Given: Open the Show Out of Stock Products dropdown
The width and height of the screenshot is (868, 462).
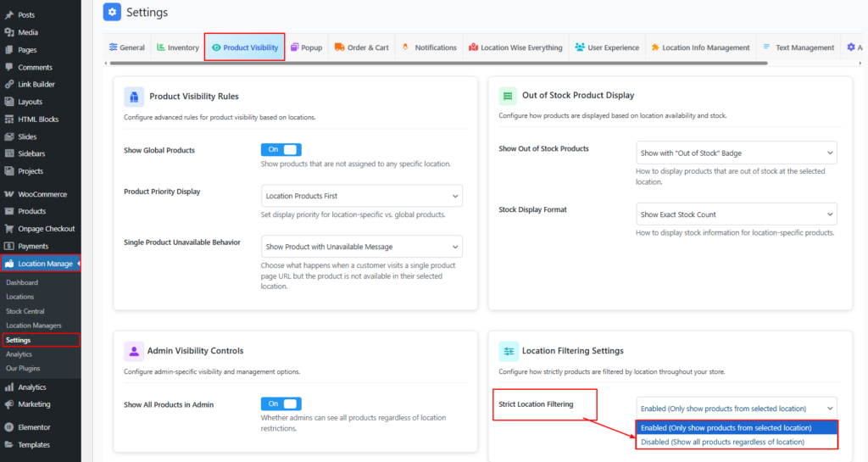Looking at the screenshot, I should 736,153.
